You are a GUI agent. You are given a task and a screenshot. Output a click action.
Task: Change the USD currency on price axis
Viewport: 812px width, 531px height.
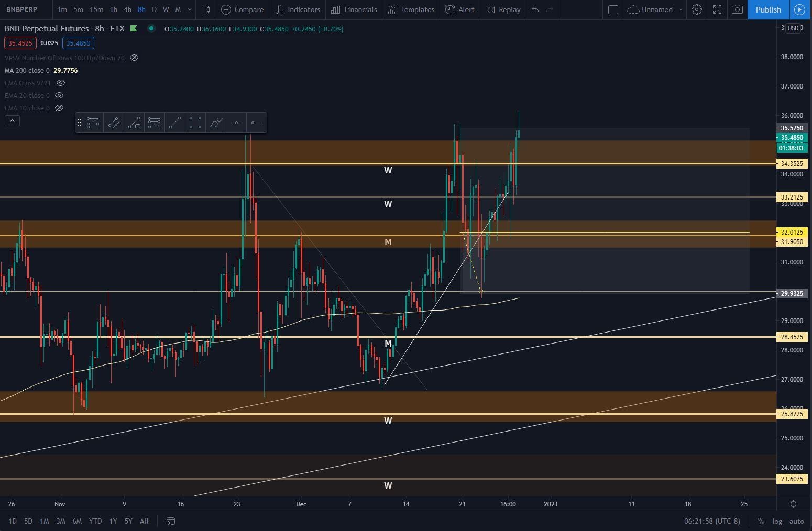pyautogui.click(x=793, y=28)
